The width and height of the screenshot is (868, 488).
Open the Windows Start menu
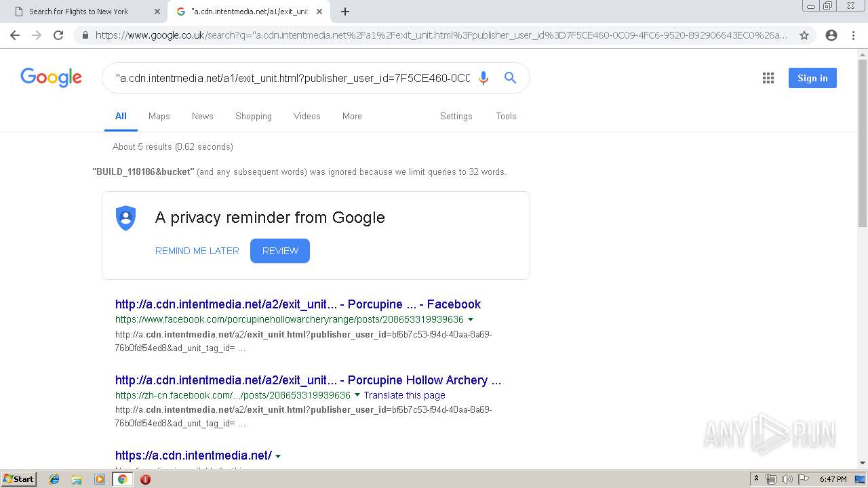click(x=19, y=479)
